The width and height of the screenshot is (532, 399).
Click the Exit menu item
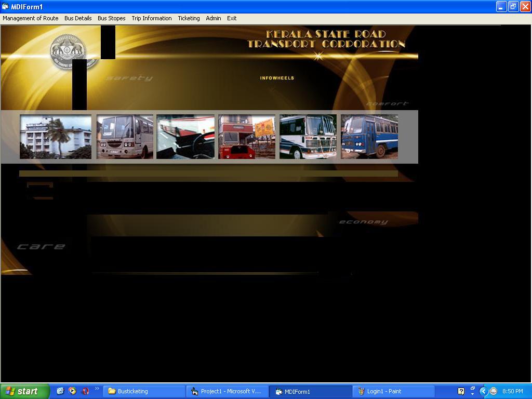pyautogui.click(x=232, y=18)
